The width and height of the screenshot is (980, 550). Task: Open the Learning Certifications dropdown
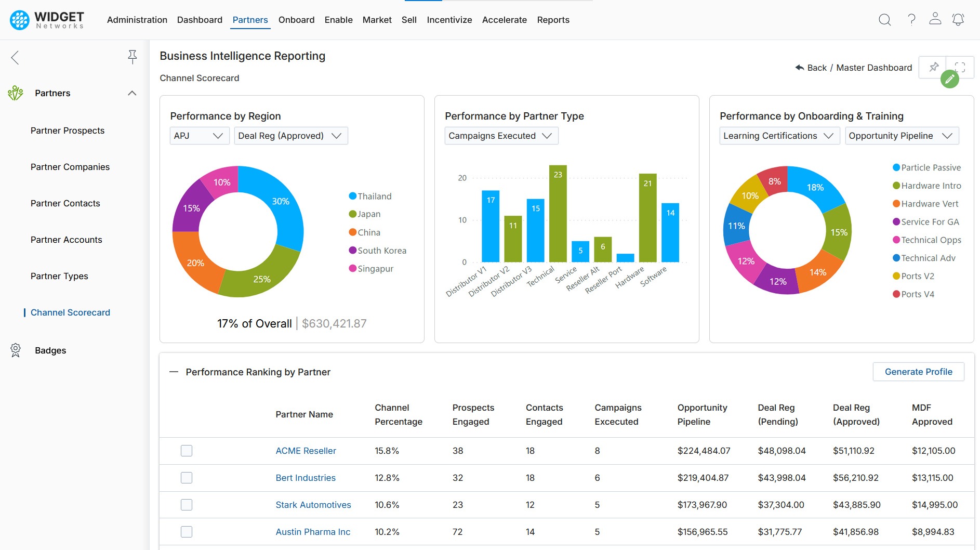[779, 136]
